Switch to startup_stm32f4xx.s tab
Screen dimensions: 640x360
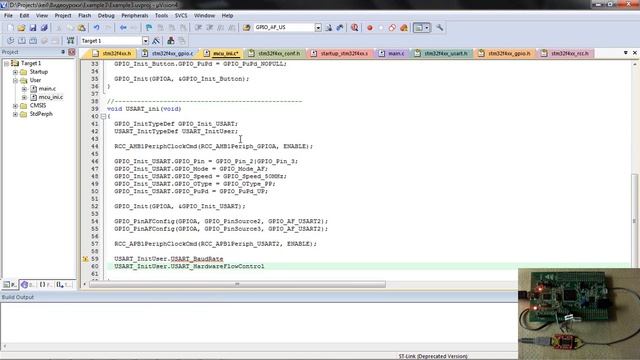click(340, 53)
